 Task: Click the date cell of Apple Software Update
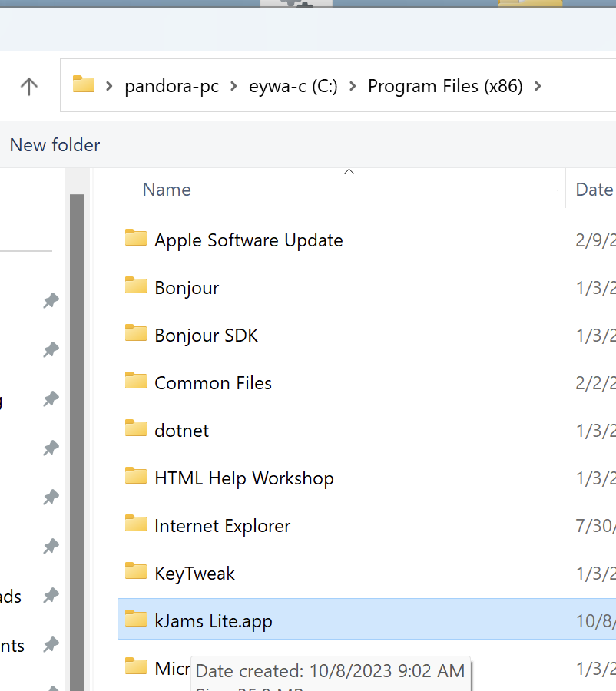pos(595,240)
